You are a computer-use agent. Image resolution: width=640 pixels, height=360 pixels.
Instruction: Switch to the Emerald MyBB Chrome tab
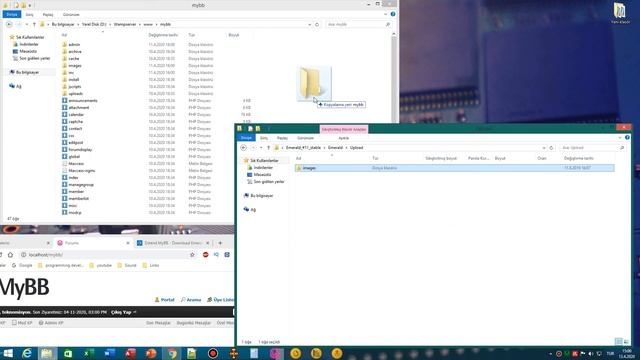(173, 243)
